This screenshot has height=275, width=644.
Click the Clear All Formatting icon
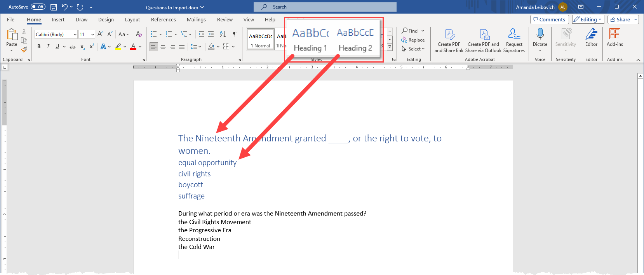tap(139, 34)
